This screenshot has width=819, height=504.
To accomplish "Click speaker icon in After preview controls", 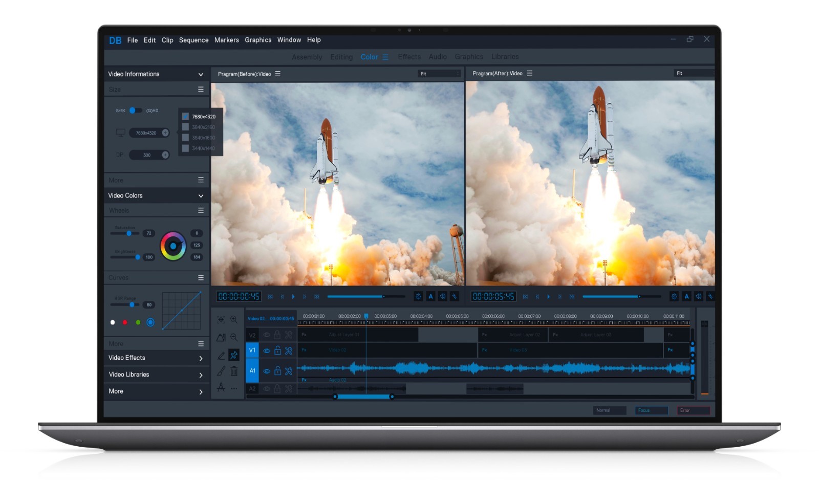I will pyautogui.click(x=698, y=296).
